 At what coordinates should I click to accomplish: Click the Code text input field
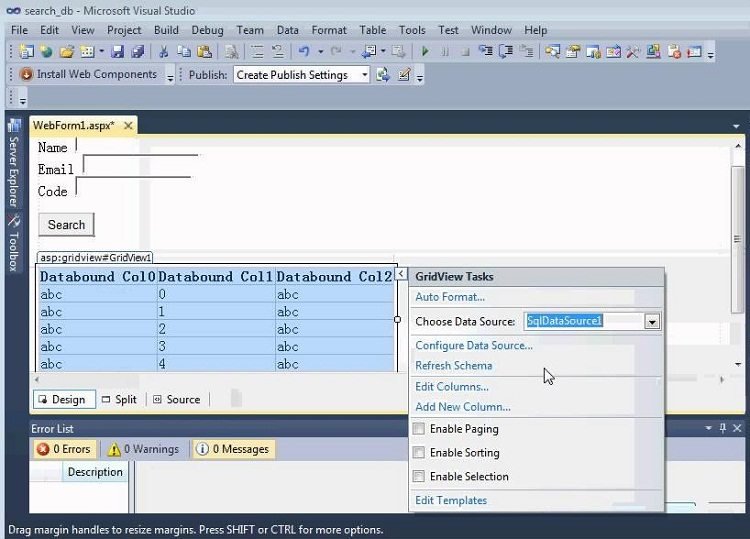pos(133,187)
